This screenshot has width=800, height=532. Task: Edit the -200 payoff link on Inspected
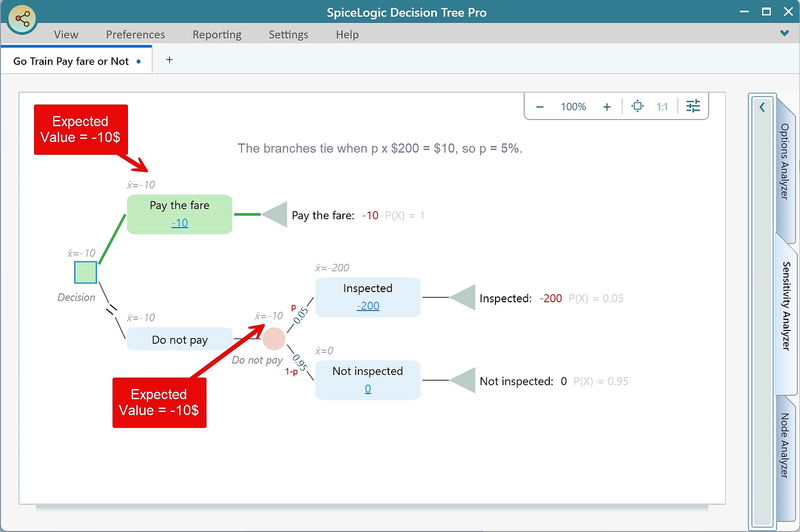point(368,306)
